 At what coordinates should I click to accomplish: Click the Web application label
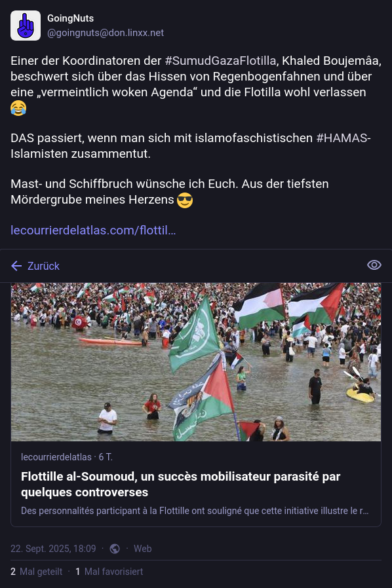tap(143, 549)
